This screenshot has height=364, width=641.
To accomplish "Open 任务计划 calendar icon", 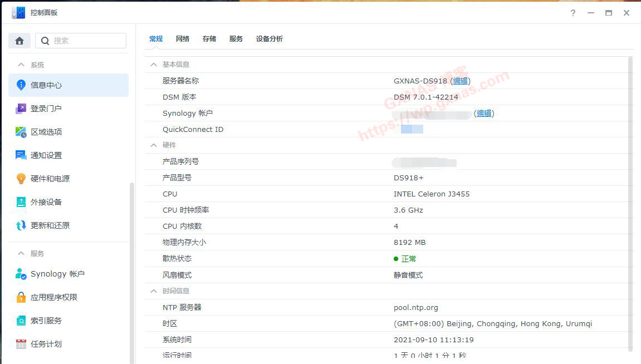I will click(x=21, y=344).
